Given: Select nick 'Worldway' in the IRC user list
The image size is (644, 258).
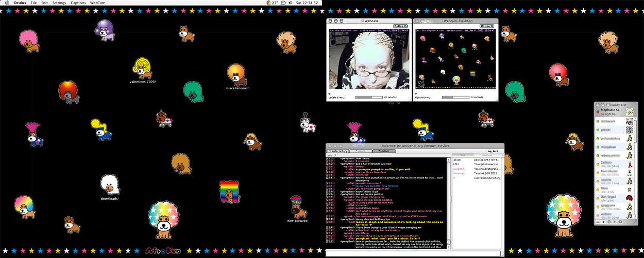Looking at the screenshot, I should pyautogui.click(x=459, y=173).
